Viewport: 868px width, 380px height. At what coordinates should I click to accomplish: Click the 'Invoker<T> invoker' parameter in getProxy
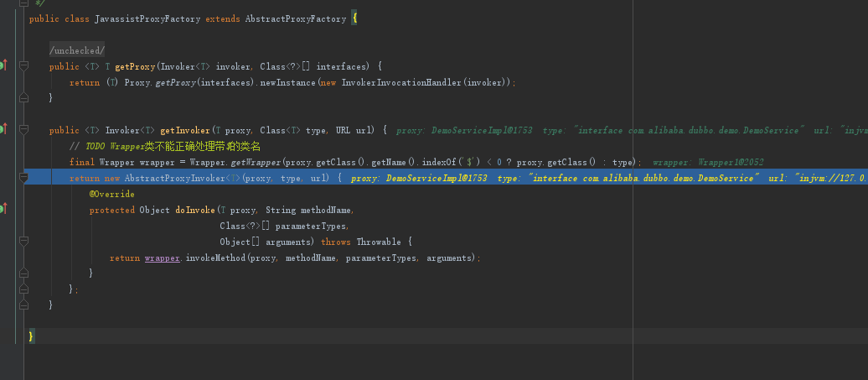(x=205, y=66)
